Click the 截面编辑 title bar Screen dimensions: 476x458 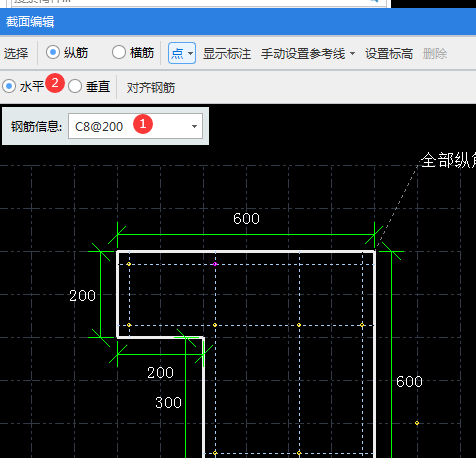pos(238,22)
